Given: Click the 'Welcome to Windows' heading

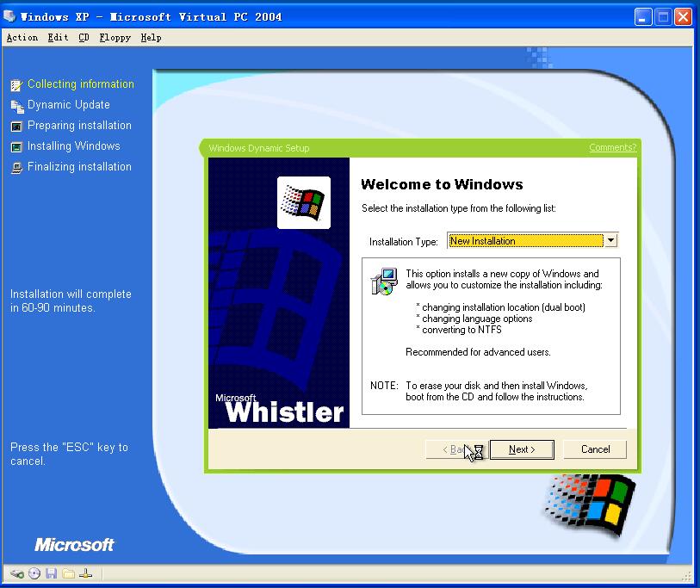Looking at the screenshot, I should click(x=442, y=184).
